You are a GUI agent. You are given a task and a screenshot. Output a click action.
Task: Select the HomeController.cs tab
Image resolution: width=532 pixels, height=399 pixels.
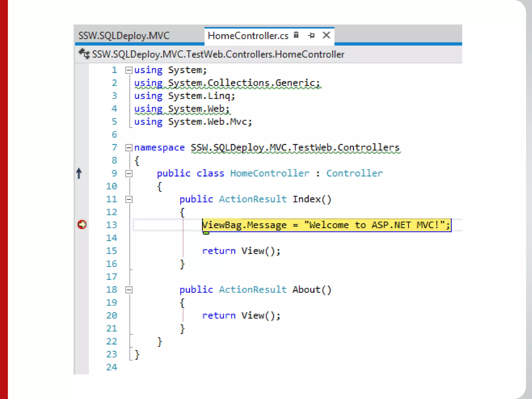click(248, 36)
